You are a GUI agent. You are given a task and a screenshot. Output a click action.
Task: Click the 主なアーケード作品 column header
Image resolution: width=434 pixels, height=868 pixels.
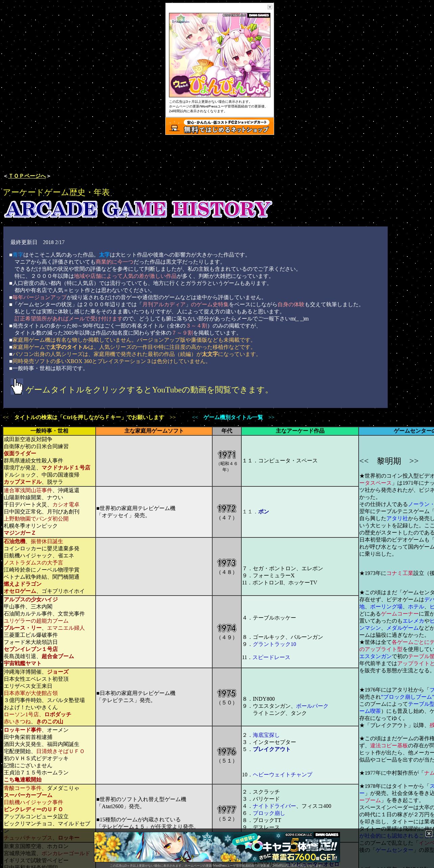click(x=300, y=431)
